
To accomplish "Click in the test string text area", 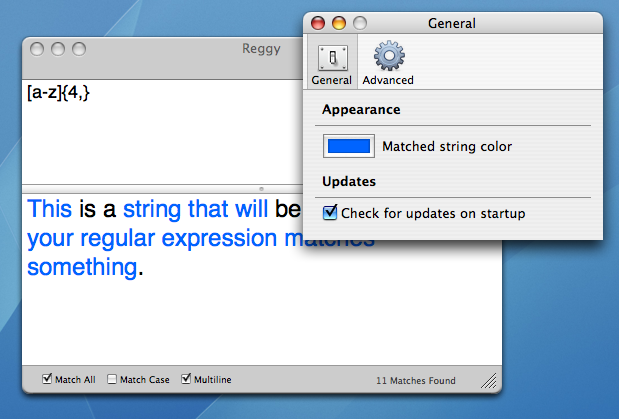I will pyautogui.click(x=250, y=320).
